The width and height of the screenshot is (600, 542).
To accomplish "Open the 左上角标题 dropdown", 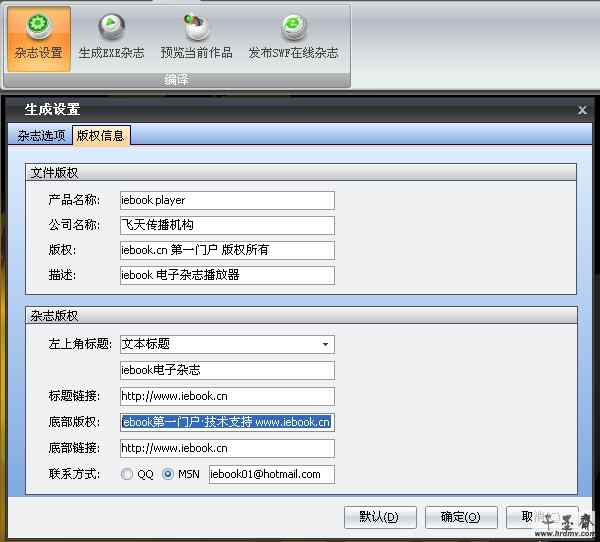I will 227,344.
